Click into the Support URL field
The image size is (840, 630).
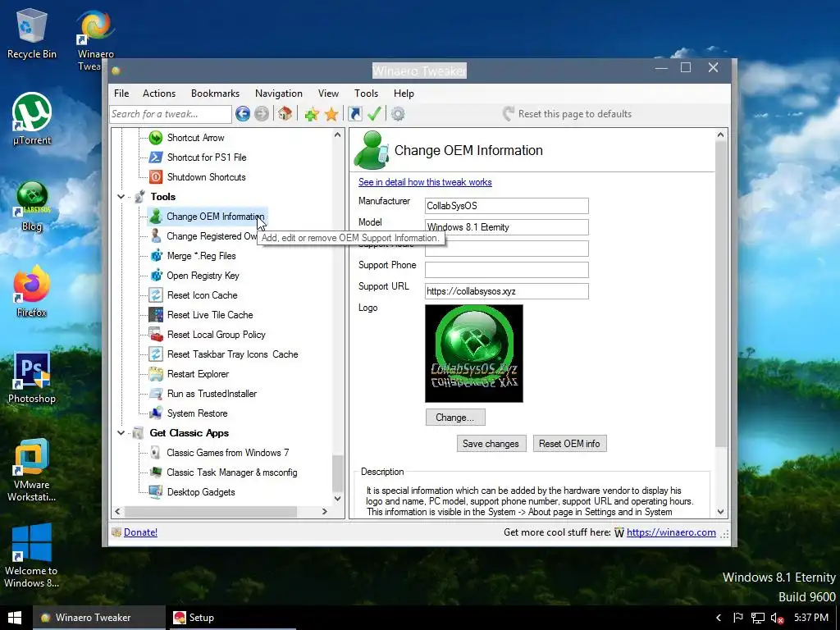[x=507, y=291]
